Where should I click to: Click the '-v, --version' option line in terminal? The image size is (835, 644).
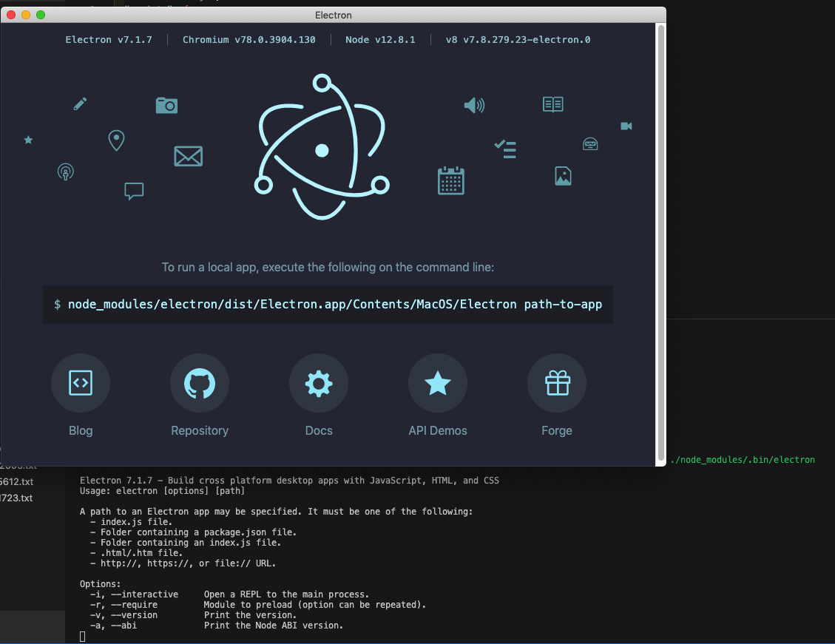(193, 615)
